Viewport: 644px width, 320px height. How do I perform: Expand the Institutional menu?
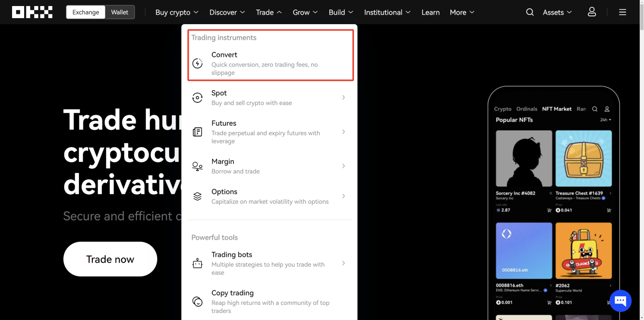[x=387, y=12]
